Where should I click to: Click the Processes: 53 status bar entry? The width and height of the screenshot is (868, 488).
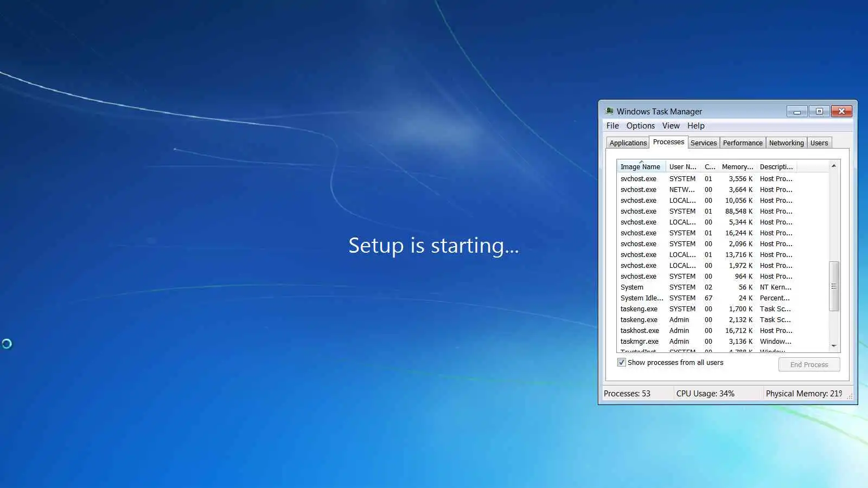click(627, 394)
